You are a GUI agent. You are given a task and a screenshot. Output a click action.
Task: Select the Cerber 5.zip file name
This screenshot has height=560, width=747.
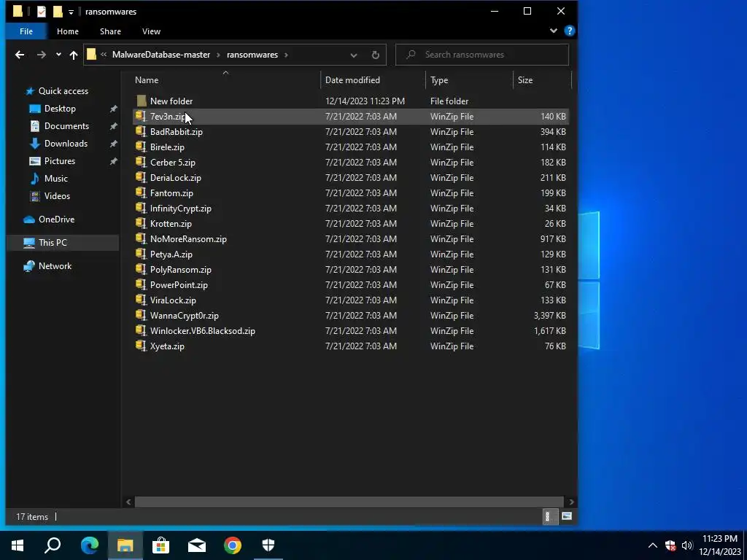pyautogui.click(x=172, y=163)
